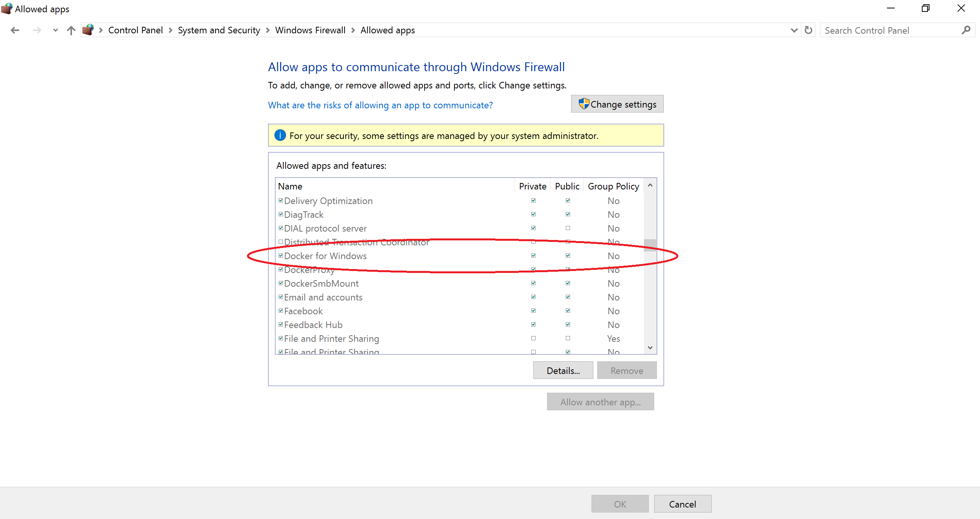Click the Forward navigation arrow
Viewport: 980px width, 519px height.
[x=37, y=30]
